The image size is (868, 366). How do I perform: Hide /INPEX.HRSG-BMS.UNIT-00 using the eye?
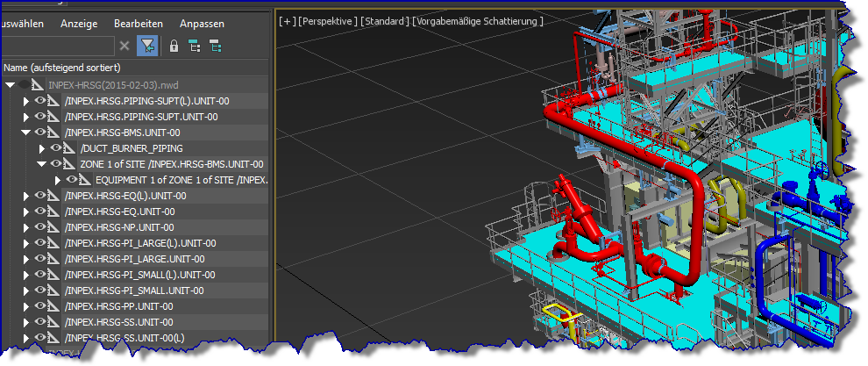[x=39, y=133]
